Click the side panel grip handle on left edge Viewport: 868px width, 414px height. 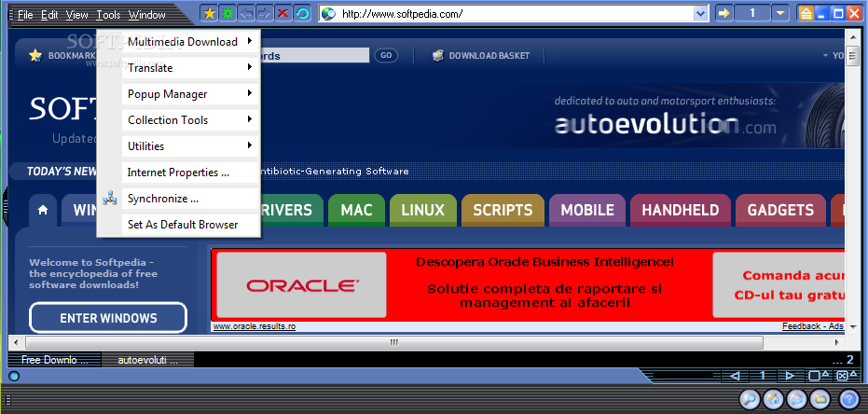[6, 207]
